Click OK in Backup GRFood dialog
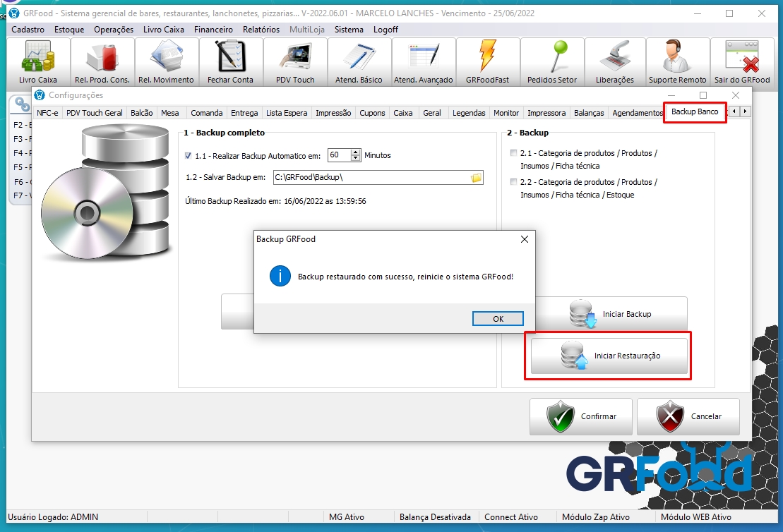783x532 pixels. click(x=498, y=318)
